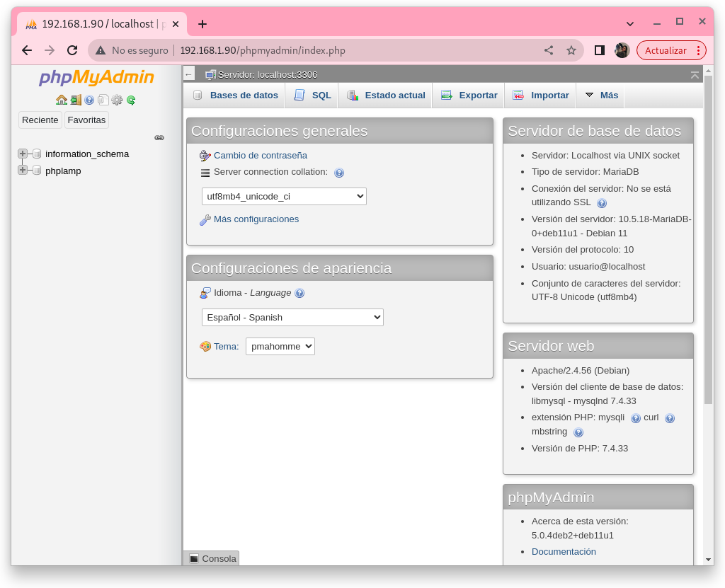This screenshot has height=588, width=725.
Task: Click the logout door icon
Action: click(x=76, y=100)
